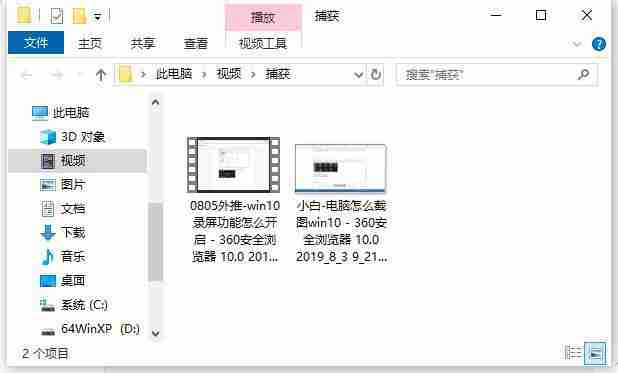
Task: Select 桌面 in the navigation pane
Action: [63, 281]
